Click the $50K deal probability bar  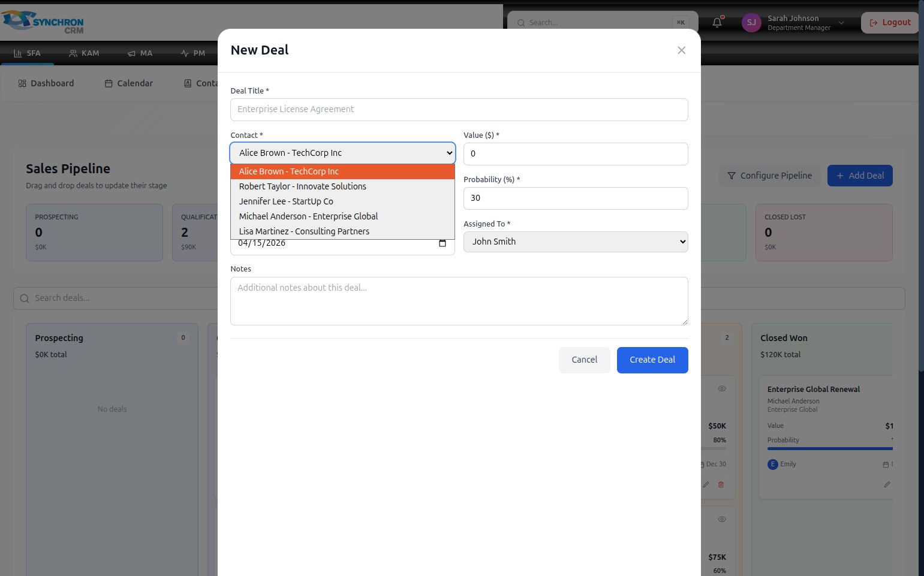(714, 448)
